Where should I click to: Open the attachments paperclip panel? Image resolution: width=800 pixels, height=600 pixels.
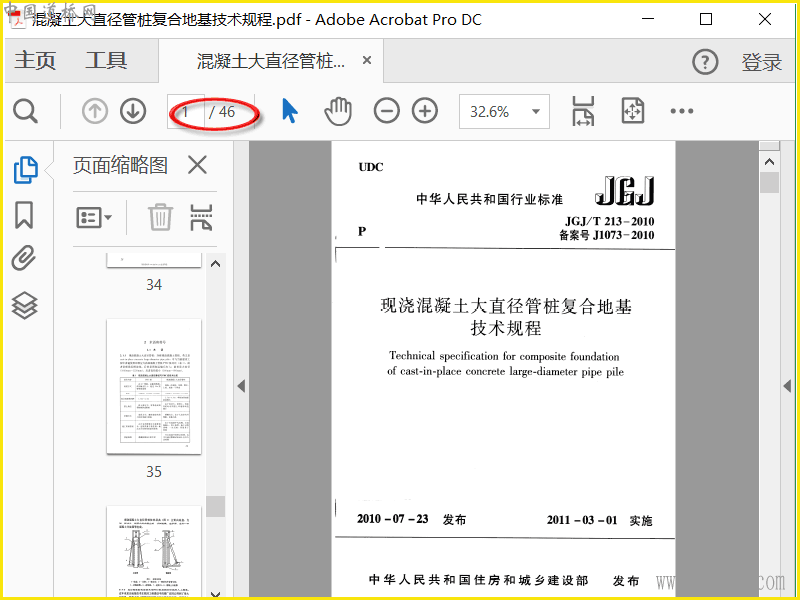24,258
